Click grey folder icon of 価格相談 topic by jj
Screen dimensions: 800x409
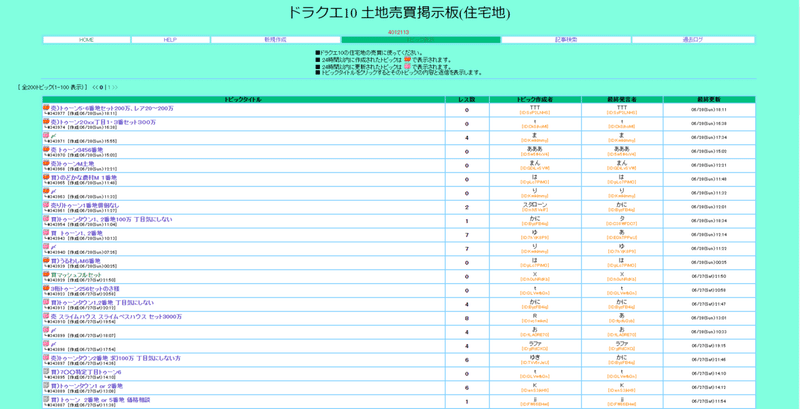tap(46, 399)
